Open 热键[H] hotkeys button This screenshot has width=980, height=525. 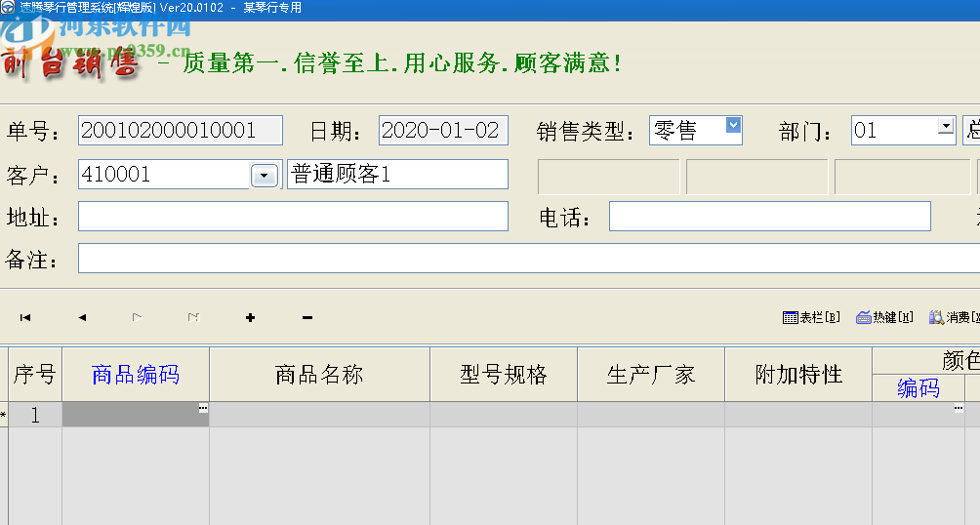[884, 317]
